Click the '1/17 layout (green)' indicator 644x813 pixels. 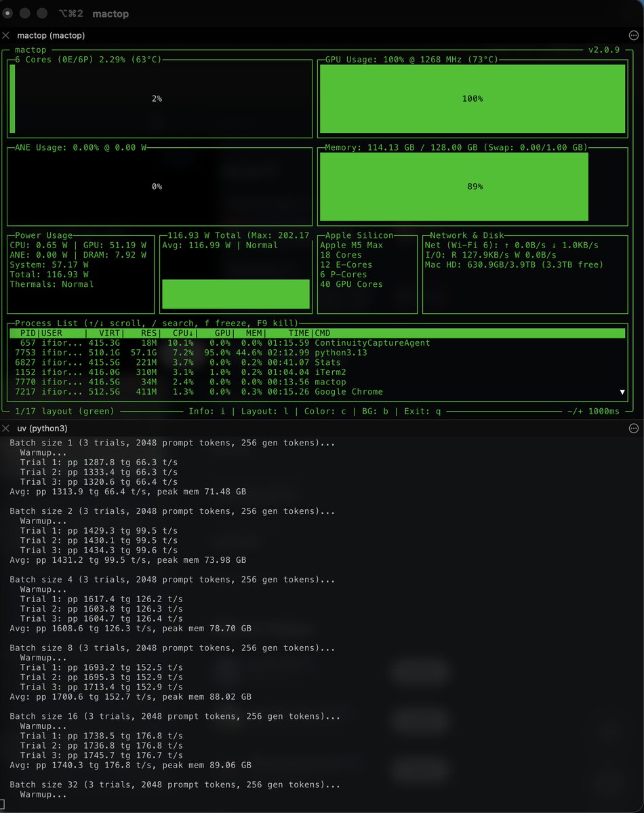(x=64, y=411)
